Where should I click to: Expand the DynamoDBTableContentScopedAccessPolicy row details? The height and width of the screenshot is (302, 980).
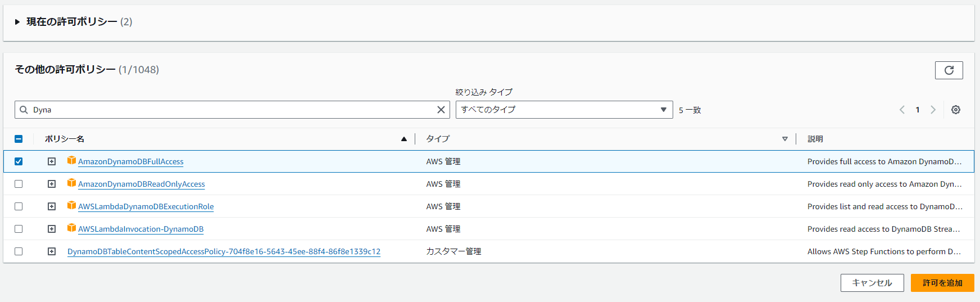(52, 251)
